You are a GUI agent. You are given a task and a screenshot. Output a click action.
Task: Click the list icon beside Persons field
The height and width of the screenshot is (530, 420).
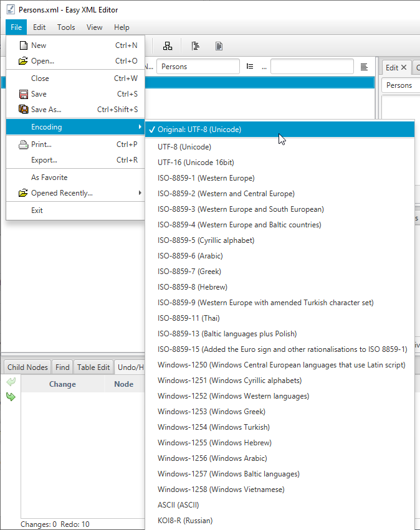pyautogui.click(x=250, y=66)
